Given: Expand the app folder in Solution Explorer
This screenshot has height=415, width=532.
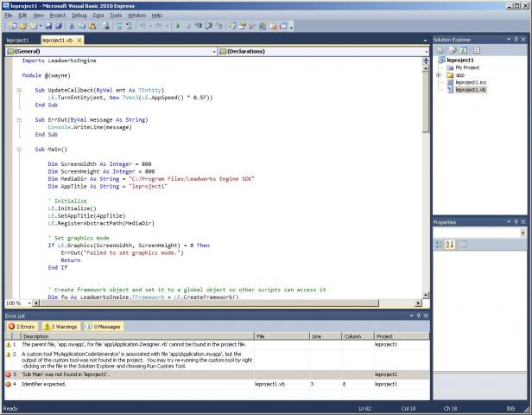Looking at the screenshot, I should [440, 75].
